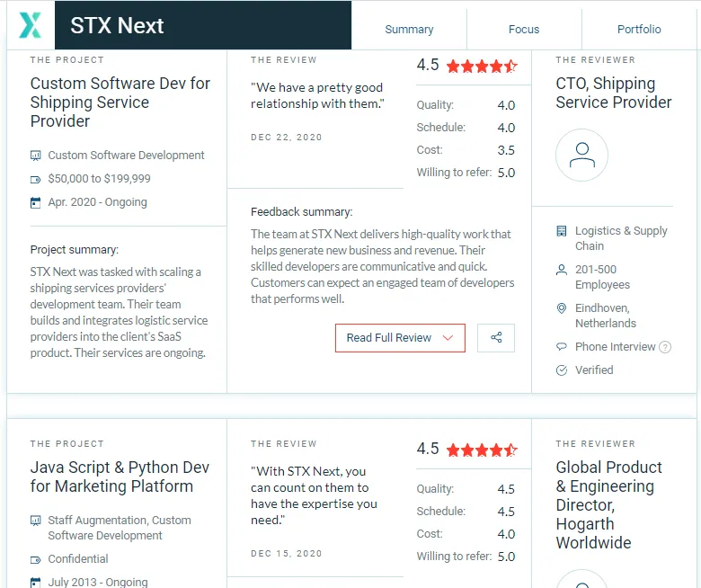Click the Verified checkmark icon

561,370
